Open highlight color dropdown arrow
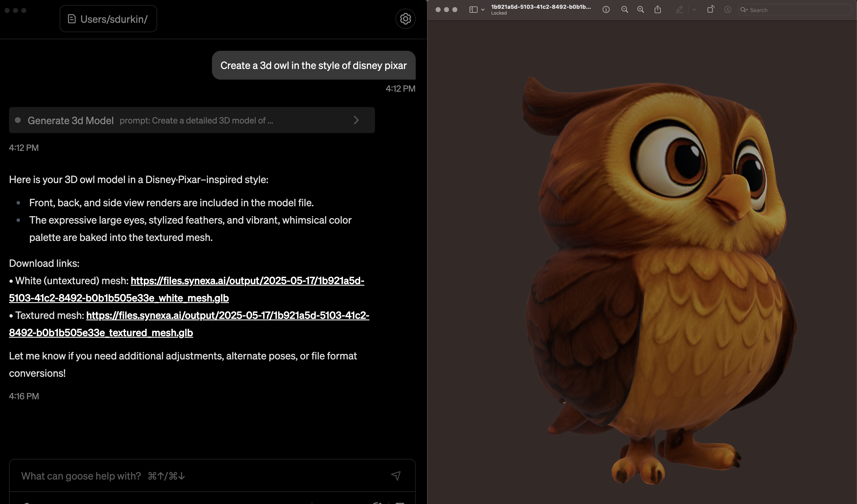Image resolution: width=857 pixels, height=504 pixels. pos(694,10)
